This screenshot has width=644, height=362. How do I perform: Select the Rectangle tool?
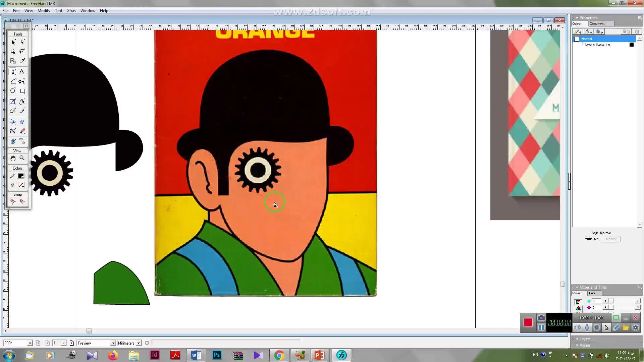(x=22, y=91)
